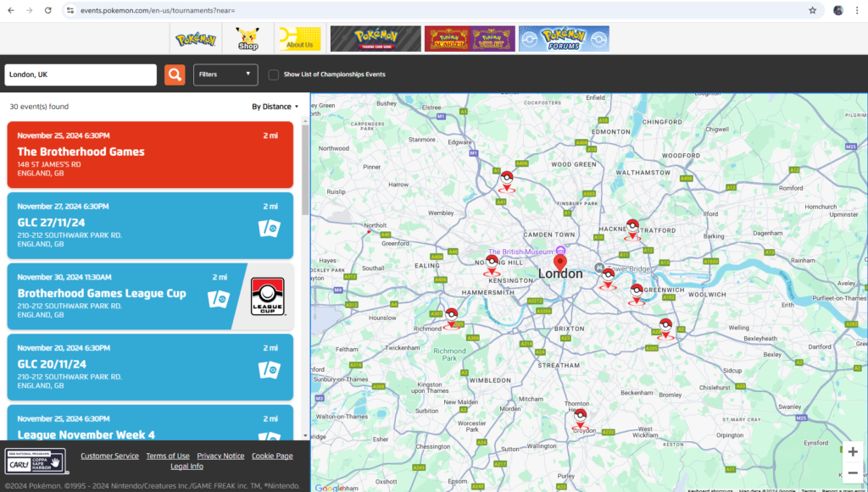The width and height of the screenshot is (868, 492).
Task: Open the Customer Service link
Action: pos(109,456)
